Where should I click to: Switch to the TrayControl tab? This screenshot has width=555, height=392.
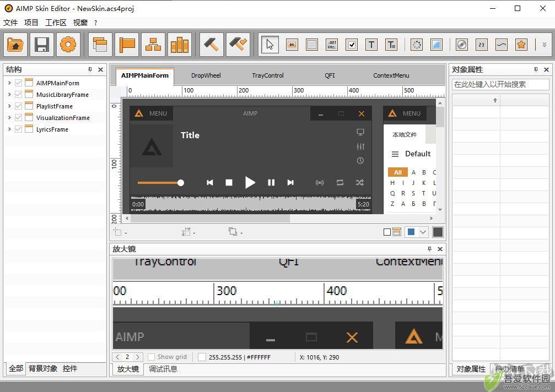pos(268,75)
